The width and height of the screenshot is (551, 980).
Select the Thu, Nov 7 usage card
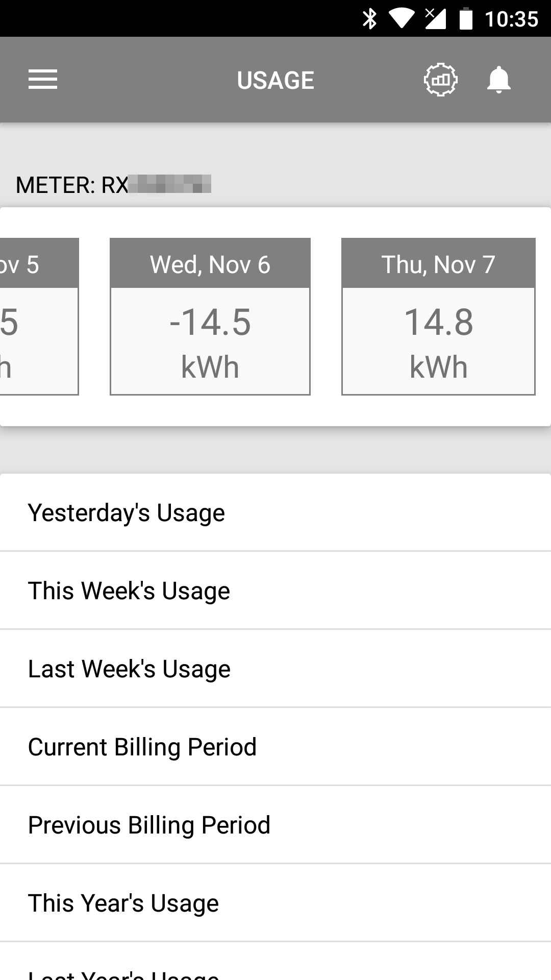click(x=438, y=316)
